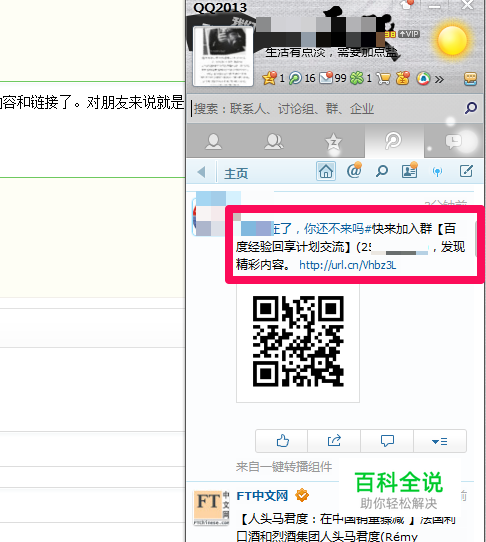Open the @ mentions icon
486x542 pixels.
point(354,170)
